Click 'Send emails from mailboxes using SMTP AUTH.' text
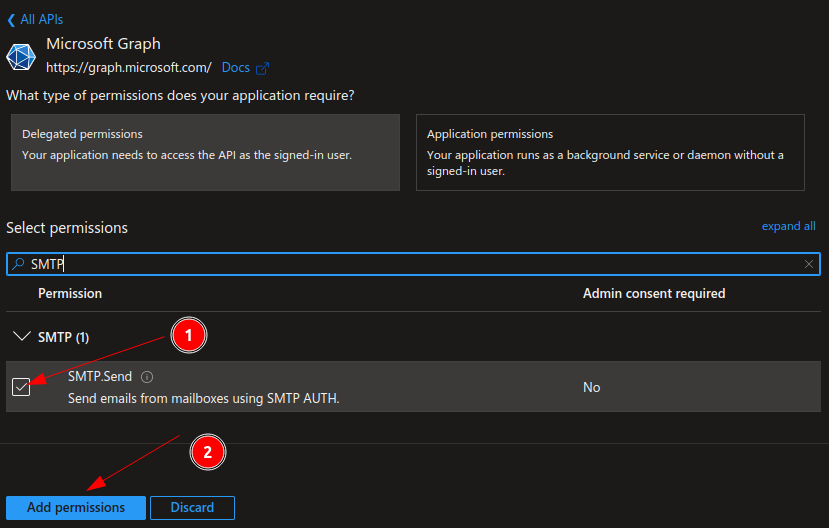The image size is (829, 528). (204, 399)
